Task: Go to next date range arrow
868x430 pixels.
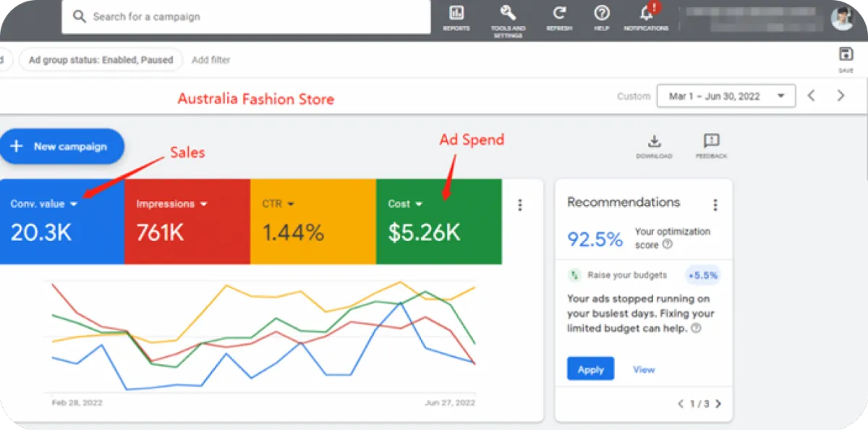Action: pyautogui.click(x=841, y=96)
